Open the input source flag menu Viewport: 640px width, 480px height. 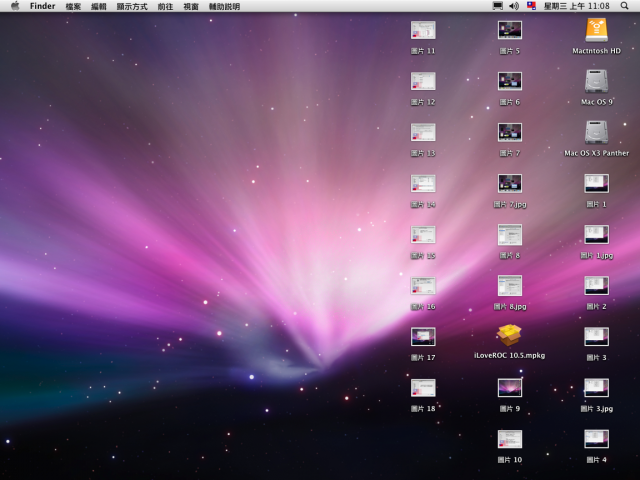(531, 6)
